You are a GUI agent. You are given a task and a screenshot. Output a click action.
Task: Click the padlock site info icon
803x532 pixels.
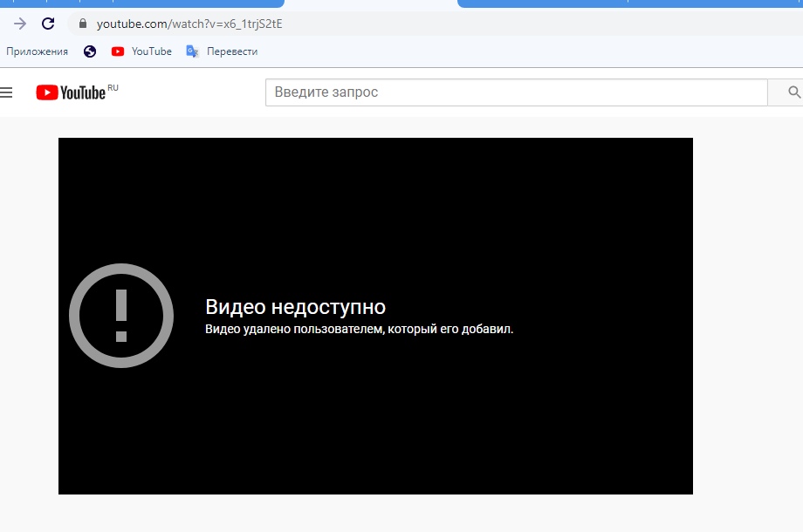pyautogui.click(x=83, y=23)
